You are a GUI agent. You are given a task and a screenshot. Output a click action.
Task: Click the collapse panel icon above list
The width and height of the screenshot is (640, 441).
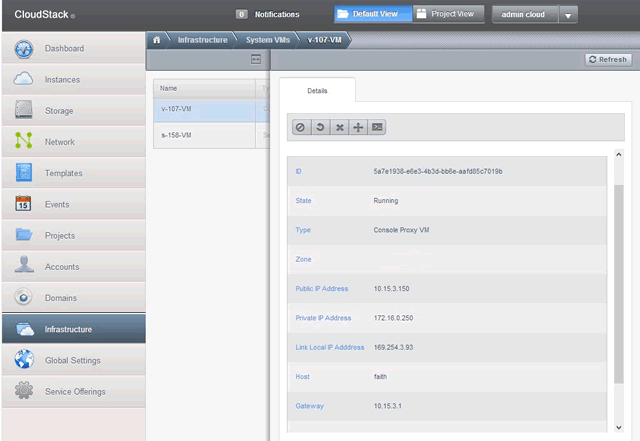pos(256,59)
